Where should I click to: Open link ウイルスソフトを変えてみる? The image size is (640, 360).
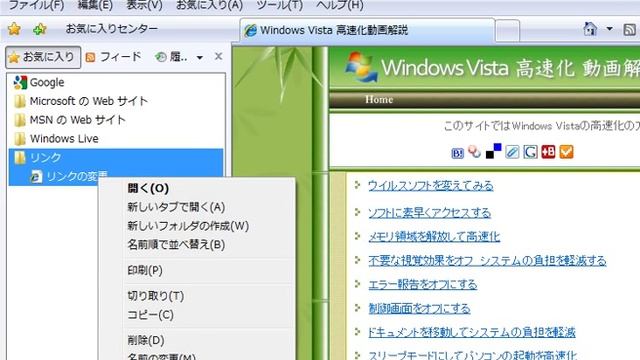pos(431,186)
